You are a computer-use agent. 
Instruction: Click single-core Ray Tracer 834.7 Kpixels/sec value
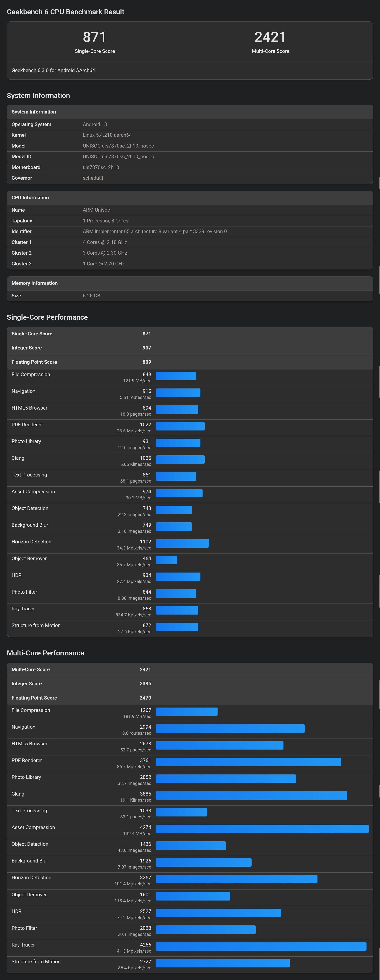point(133,615)
